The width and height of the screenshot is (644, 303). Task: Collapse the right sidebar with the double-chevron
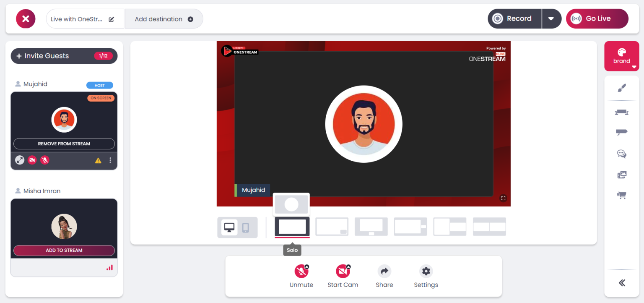tap(621, 282)
